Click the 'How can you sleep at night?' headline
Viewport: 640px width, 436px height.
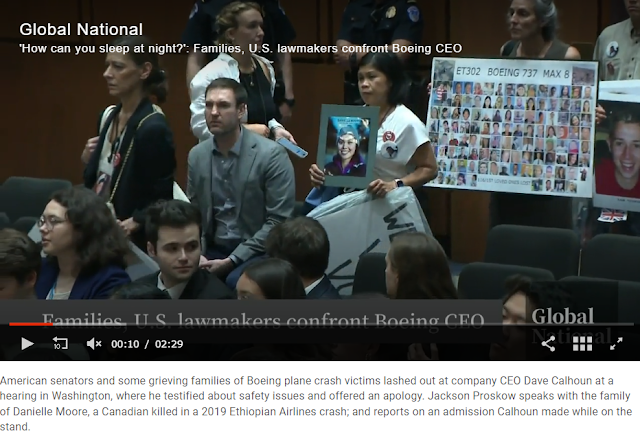(x=241, y=49)
